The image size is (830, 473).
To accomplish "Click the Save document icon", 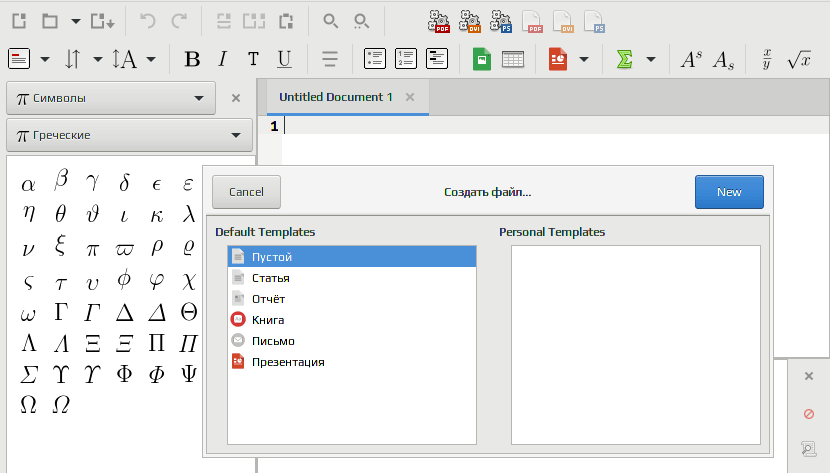I will coord(102,21).
